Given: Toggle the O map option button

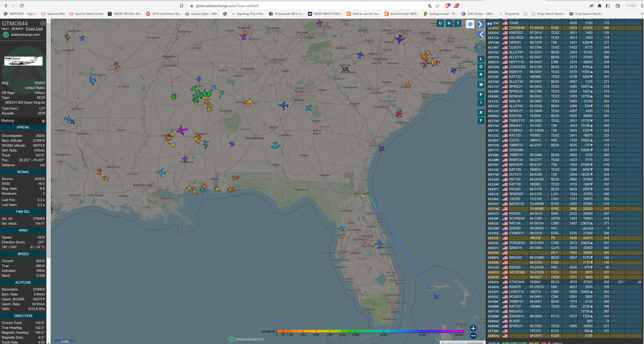Looking at the screenshot, I should (481, 67).
